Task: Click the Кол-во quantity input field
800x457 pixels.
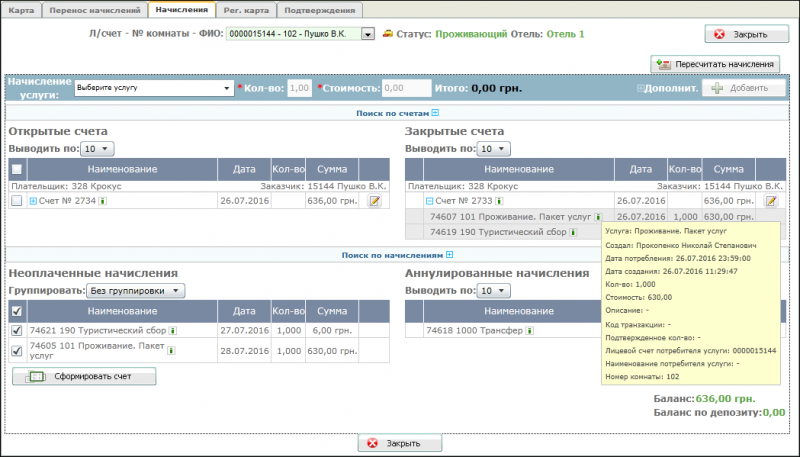Action: coord(299,88)
